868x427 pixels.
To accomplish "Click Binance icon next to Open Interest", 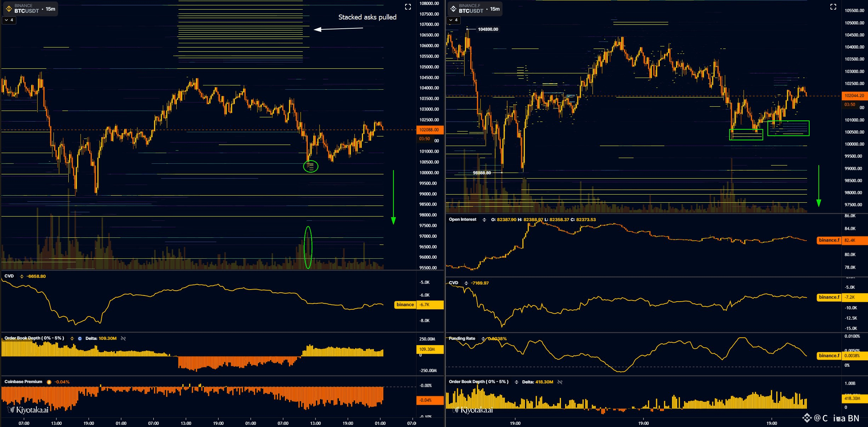I will tap(484, 220).
